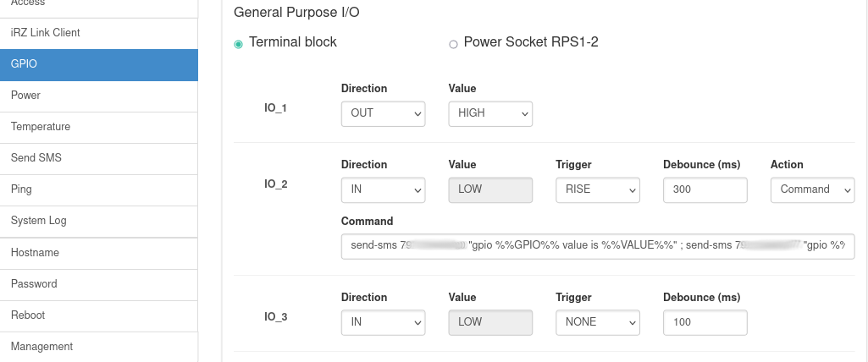868x362 pixels.
Task: Click the IO_2 Command text field
Action: (x=598, y=246)
